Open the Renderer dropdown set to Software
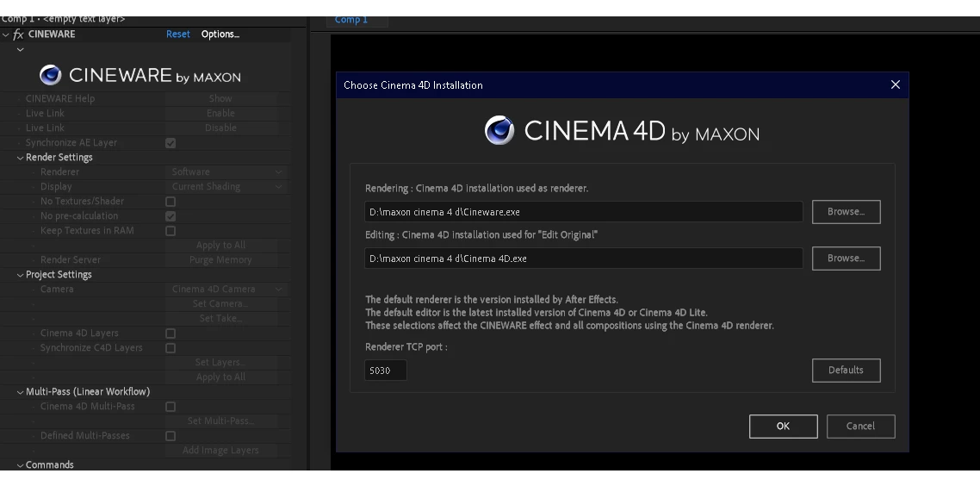Image resolution: width=980 pixels, height=486 pixels. 227,172
